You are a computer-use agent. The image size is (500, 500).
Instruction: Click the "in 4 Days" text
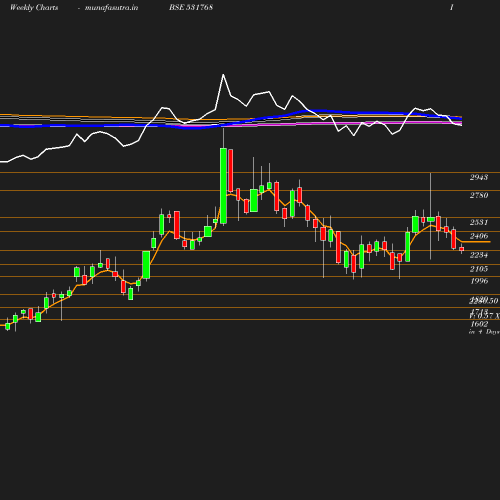[484, 332]
